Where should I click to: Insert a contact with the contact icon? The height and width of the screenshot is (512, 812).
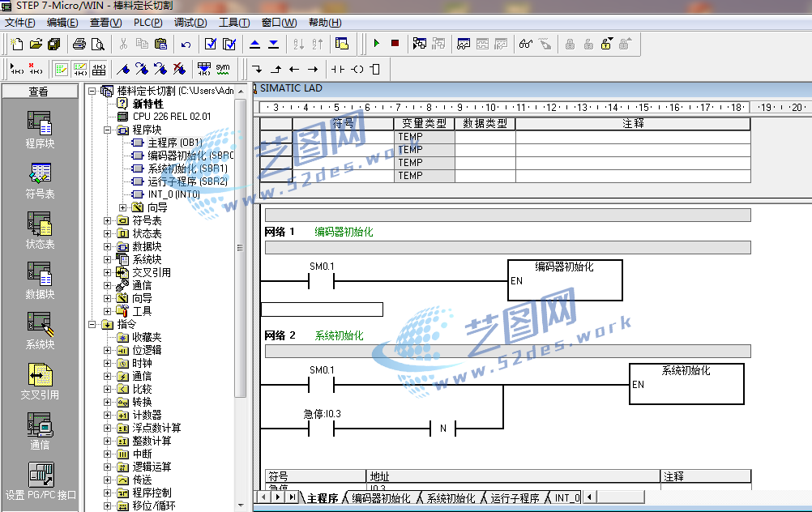pos(338,69)
